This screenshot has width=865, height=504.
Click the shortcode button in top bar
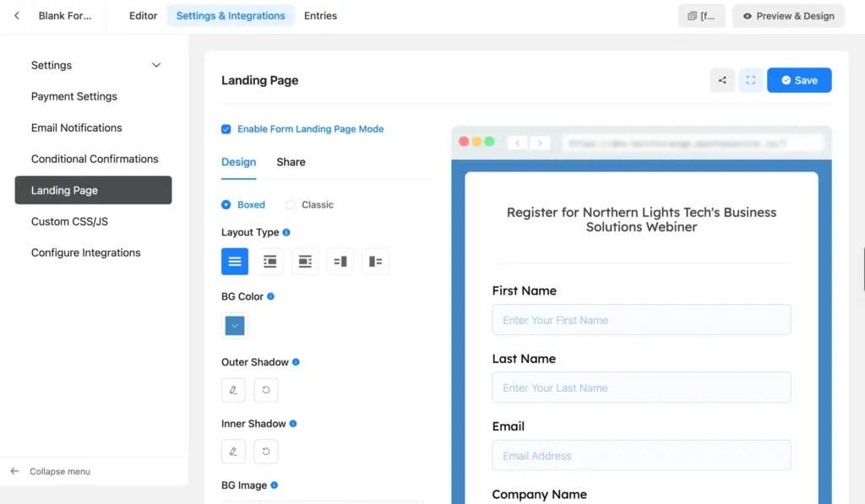(702, 16)
